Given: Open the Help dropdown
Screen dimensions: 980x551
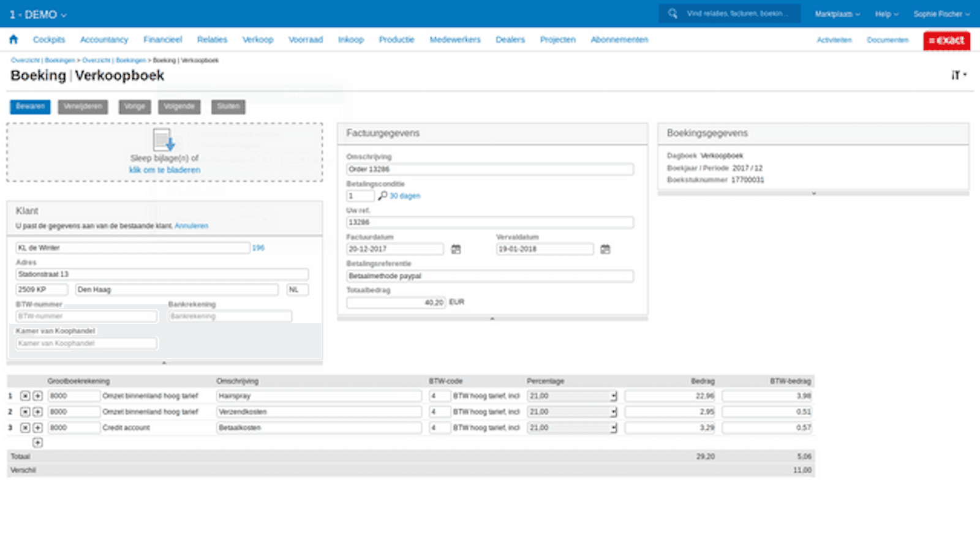Looking at the screenshot, I should point(886,13).
